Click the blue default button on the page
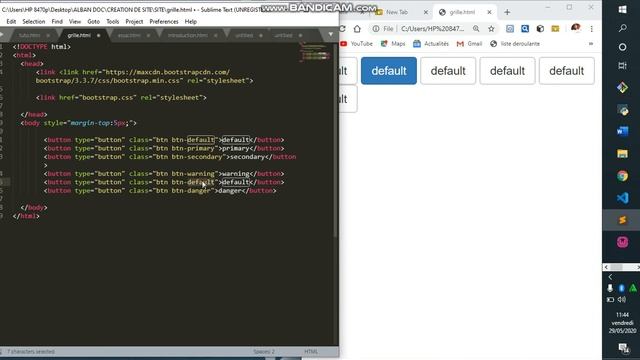This screenshot has height=360, width=640. 389,71
